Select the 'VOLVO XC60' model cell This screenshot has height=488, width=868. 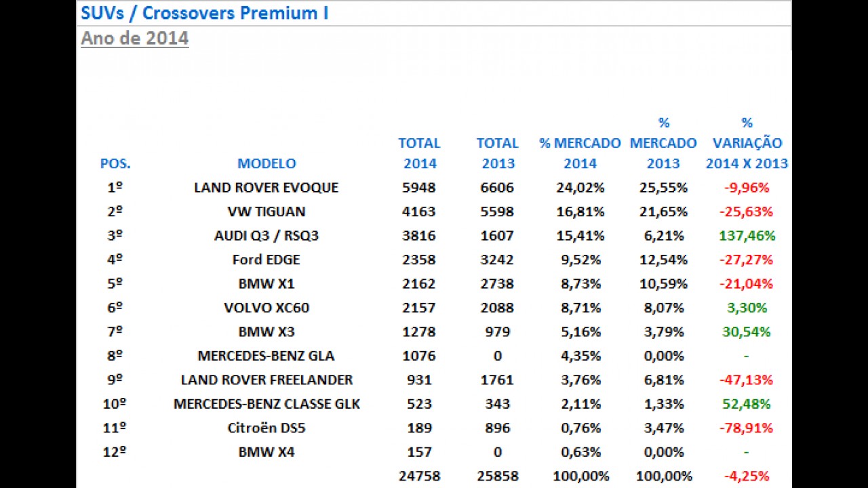click(x=266, y=308)
